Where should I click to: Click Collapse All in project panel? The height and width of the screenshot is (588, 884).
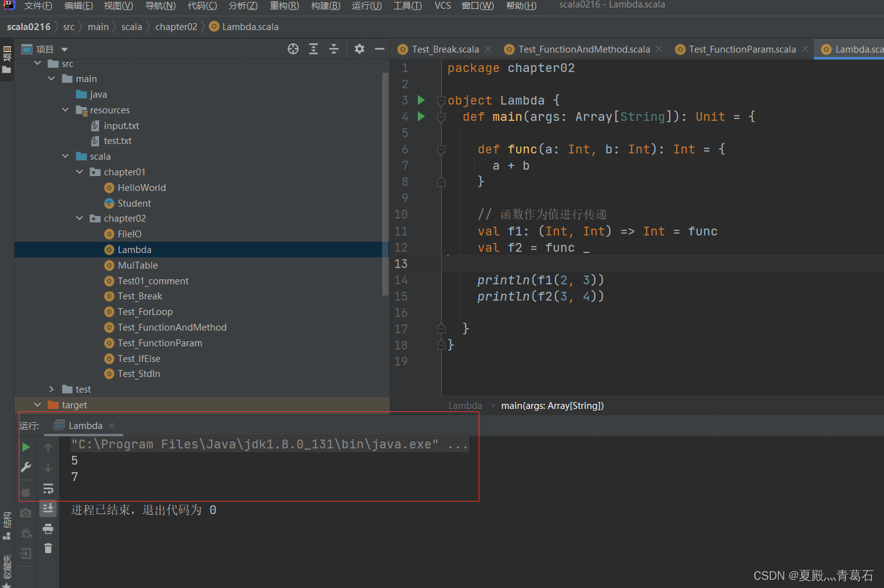[334, 49]
